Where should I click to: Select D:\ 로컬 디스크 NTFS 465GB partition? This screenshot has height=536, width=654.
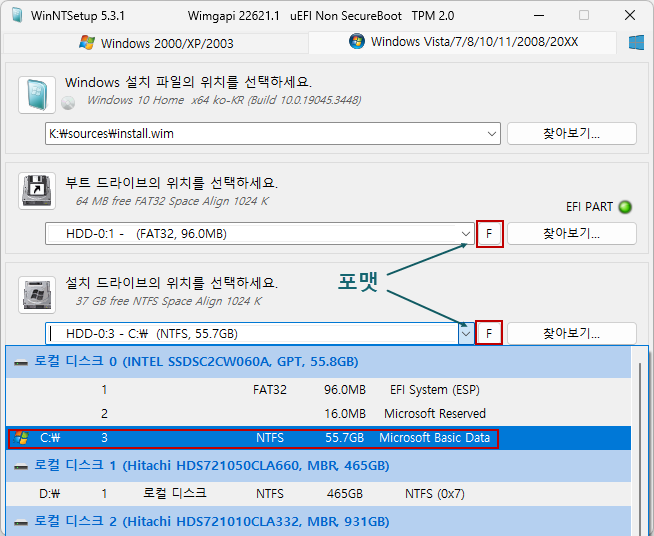click(318, 494)
